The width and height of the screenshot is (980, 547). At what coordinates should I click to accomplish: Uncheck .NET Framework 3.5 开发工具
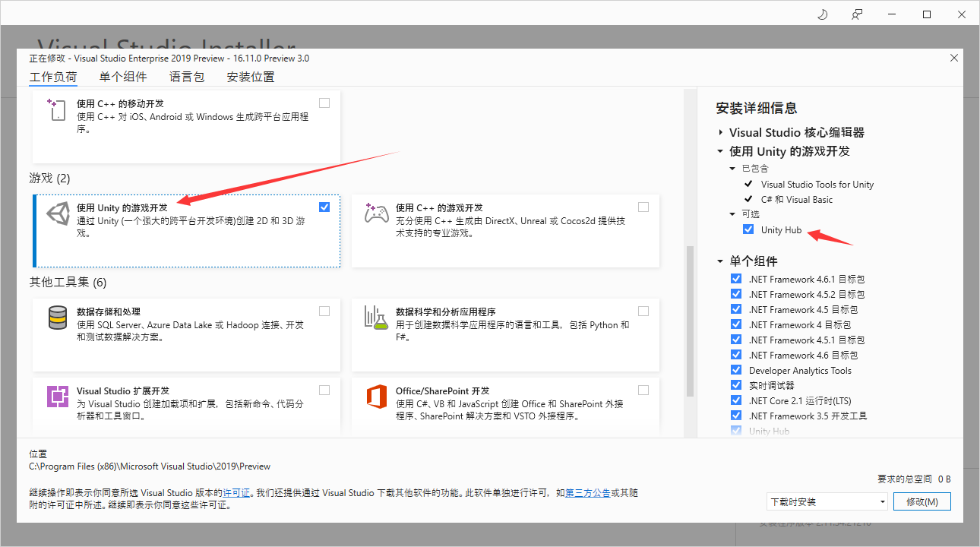click(736, 416)
